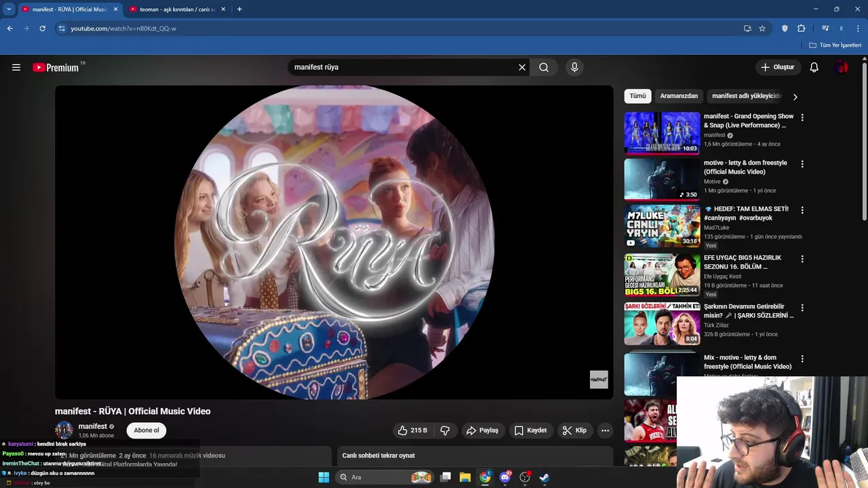The width and height of the screenshot is (868, 488).
Task: Open options for motive letty & dom freestyle
Action: pyautogui.click(x=802, y=164)
